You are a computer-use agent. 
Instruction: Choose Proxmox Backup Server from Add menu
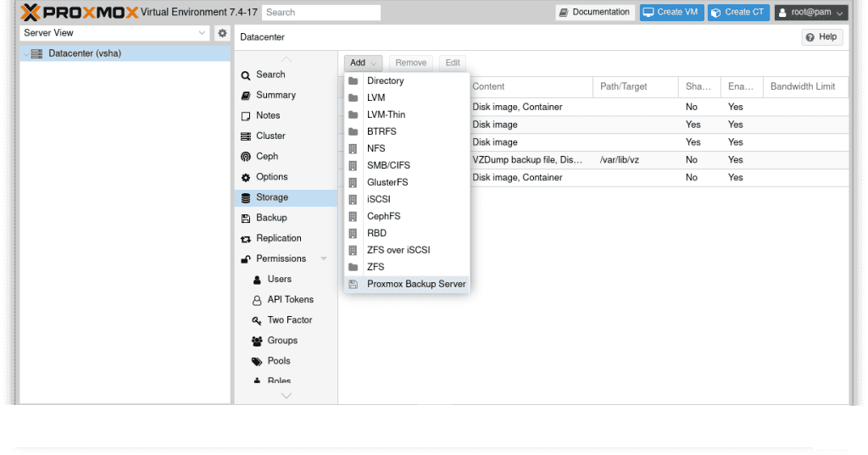pos(415,284)
